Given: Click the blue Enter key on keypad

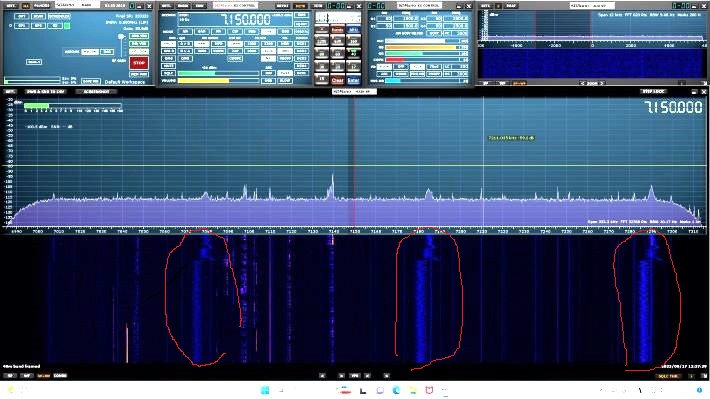Looking at the screenshot, I should point(354,80).
